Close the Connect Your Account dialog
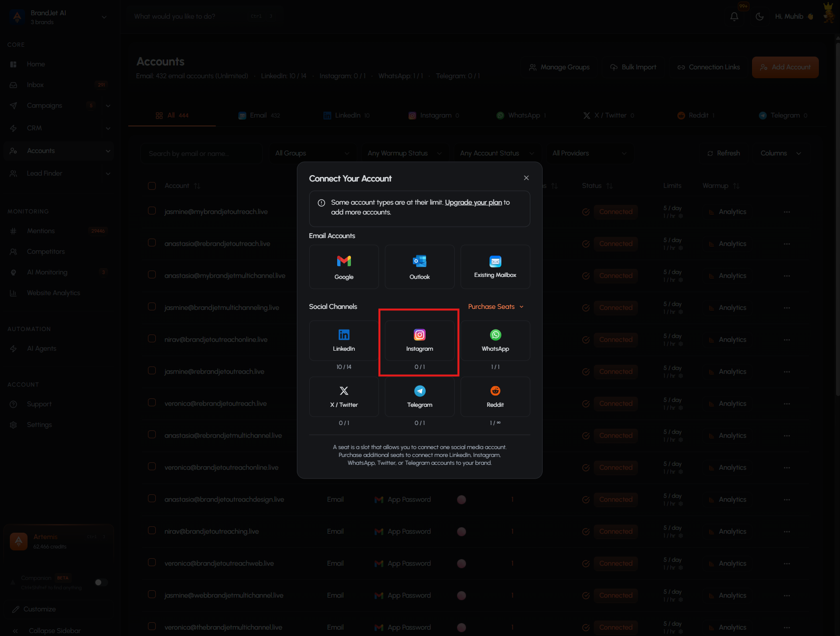The height and width of the screenshot is (636, 840). coord(526,178)
